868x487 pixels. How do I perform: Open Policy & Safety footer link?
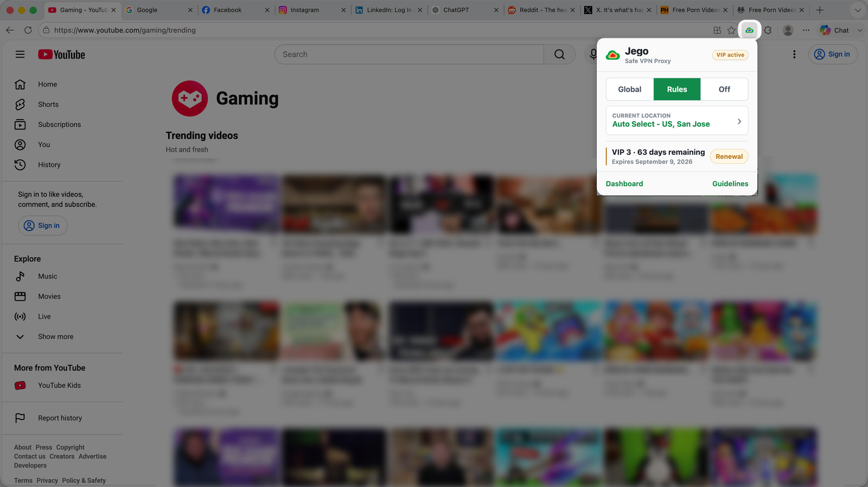84,480
